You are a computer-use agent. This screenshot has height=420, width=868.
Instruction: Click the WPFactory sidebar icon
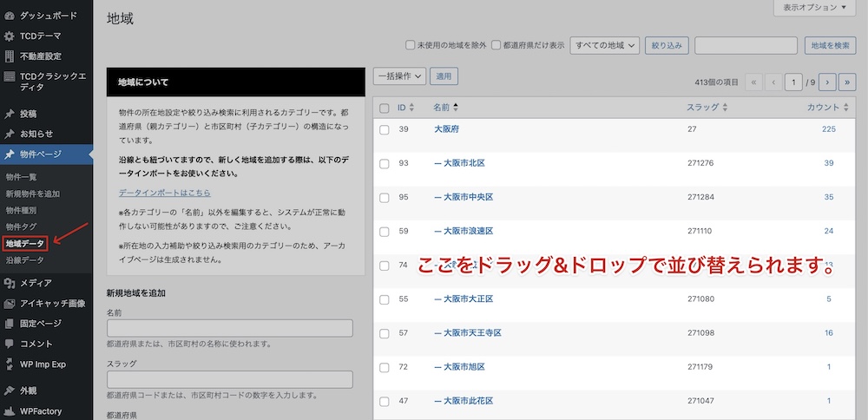[9, 411]
